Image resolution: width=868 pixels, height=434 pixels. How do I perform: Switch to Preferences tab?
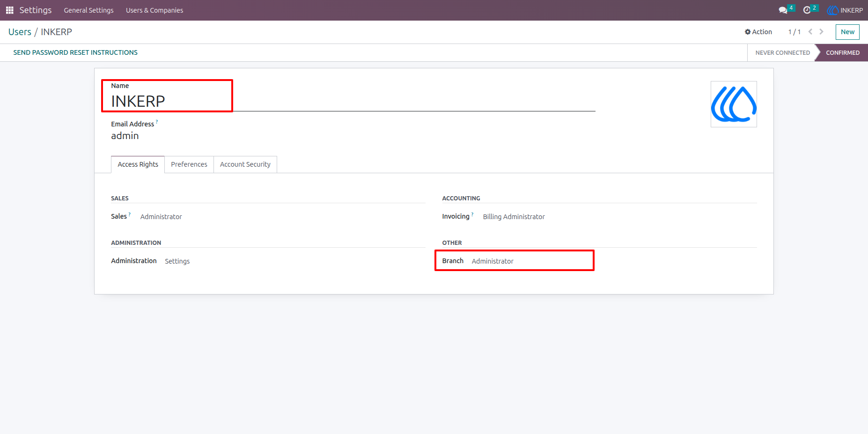189,164
